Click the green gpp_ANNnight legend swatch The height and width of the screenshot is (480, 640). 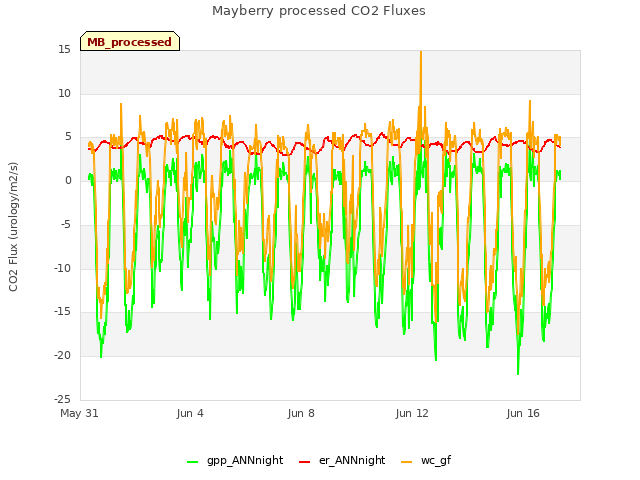pos(192,462)
